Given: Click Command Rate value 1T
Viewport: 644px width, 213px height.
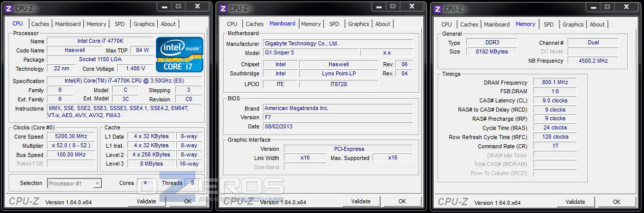Looking at the screenshot, I should 555,146.
